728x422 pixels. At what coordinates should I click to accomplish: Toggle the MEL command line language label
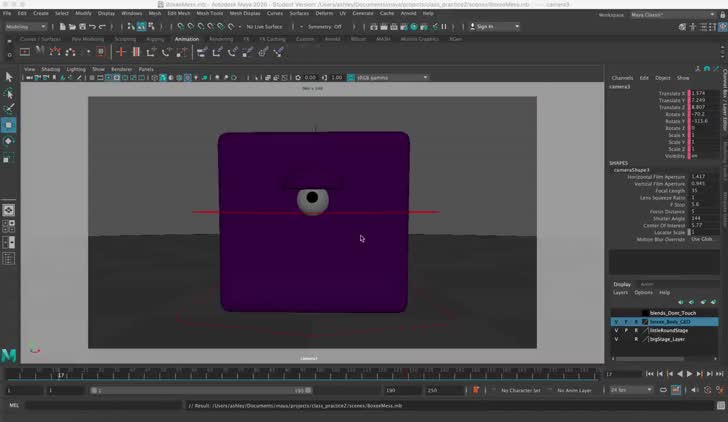[x=14, y=405]
